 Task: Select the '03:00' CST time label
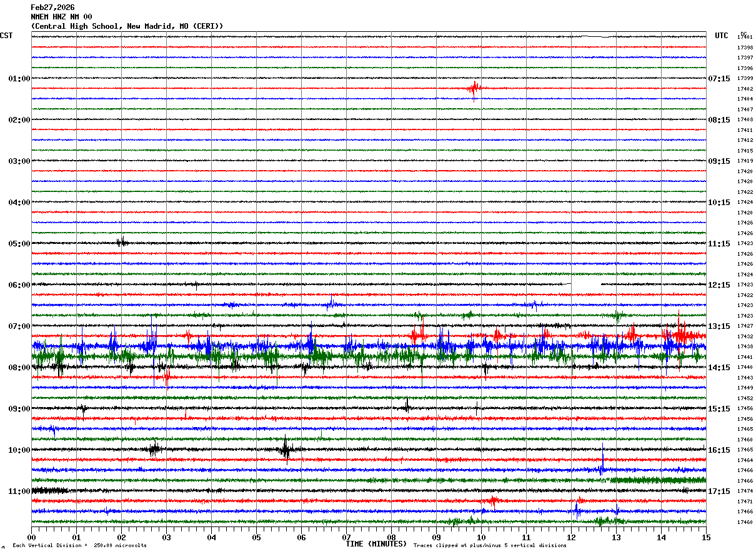point(19,161)
